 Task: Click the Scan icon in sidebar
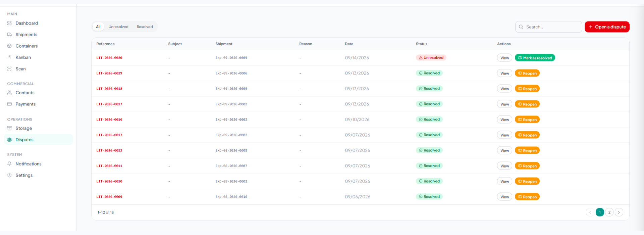pyautogui.click(x=9, y=69)
